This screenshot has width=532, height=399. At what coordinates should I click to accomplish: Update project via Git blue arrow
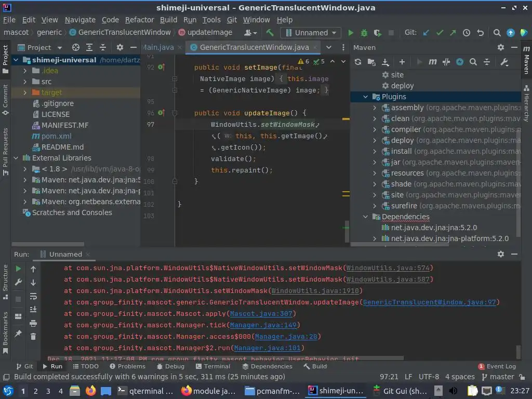click(426, 33)
